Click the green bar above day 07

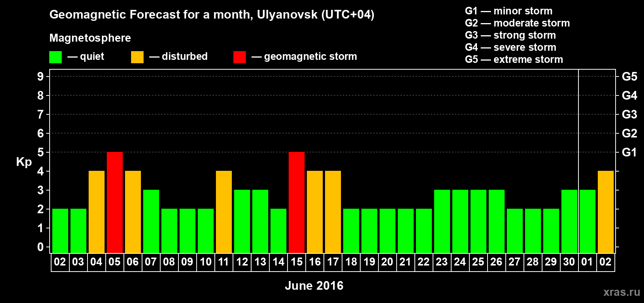pyautogui.click(x=151, y=222)
